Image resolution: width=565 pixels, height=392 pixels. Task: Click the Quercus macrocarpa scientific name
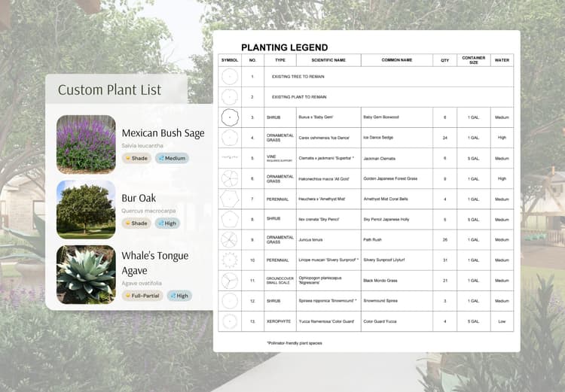pyautogui.click(x=148, y=211)
